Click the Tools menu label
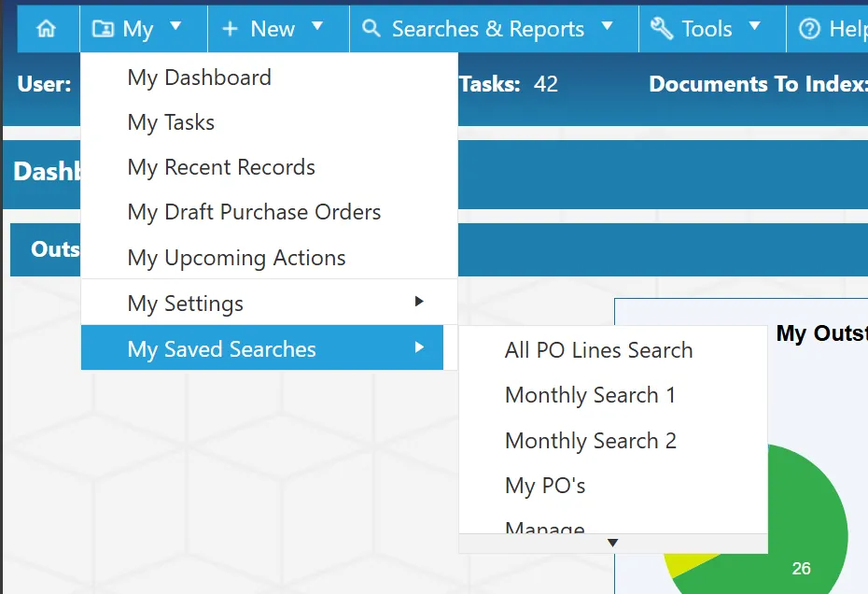 coord(707,29)
